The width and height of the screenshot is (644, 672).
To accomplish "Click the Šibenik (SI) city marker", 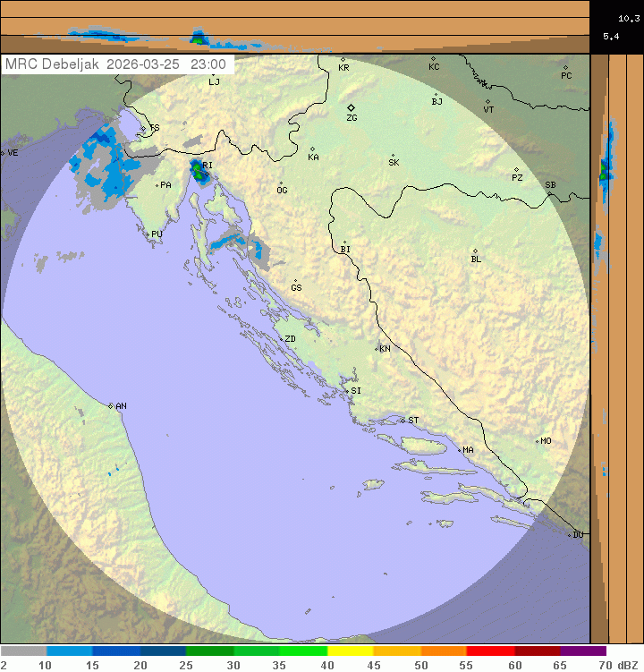I will click(x=347, y=390).
